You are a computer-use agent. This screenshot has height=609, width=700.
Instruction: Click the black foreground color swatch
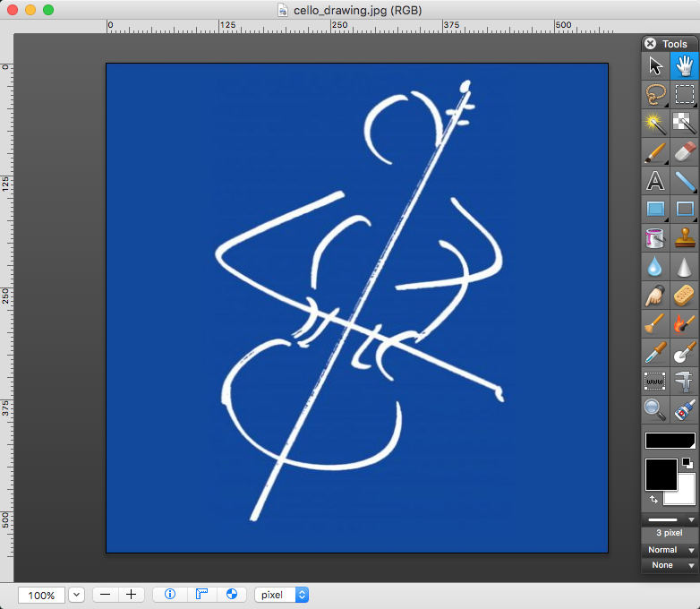pyautogui.click(x=662, y=474)
